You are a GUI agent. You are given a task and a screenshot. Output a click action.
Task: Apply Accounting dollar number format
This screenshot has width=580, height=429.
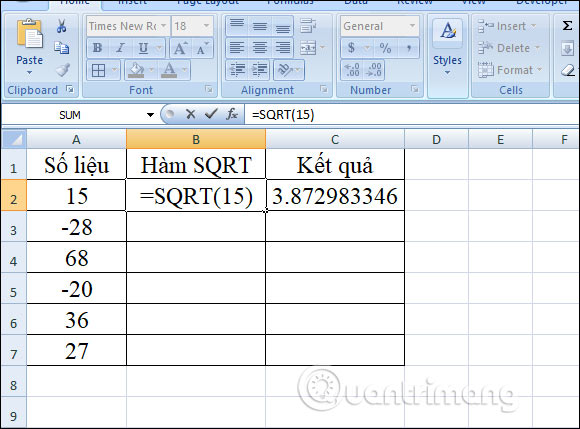point(351,48)
